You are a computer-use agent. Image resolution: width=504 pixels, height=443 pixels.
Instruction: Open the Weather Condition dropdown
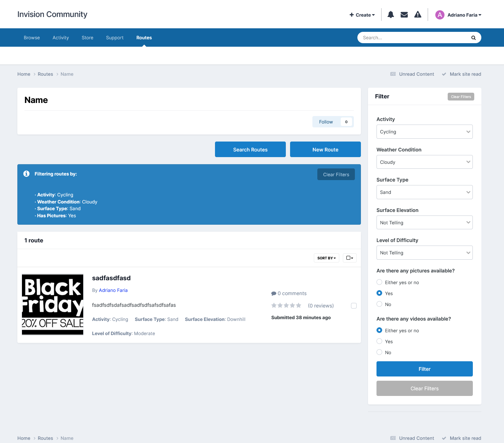coord(425,162)
